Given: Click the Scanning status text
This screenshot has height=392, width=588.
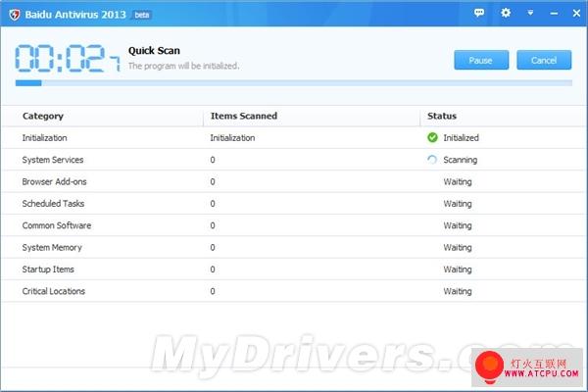Looking at the screenshot, I should click(461, 160).
